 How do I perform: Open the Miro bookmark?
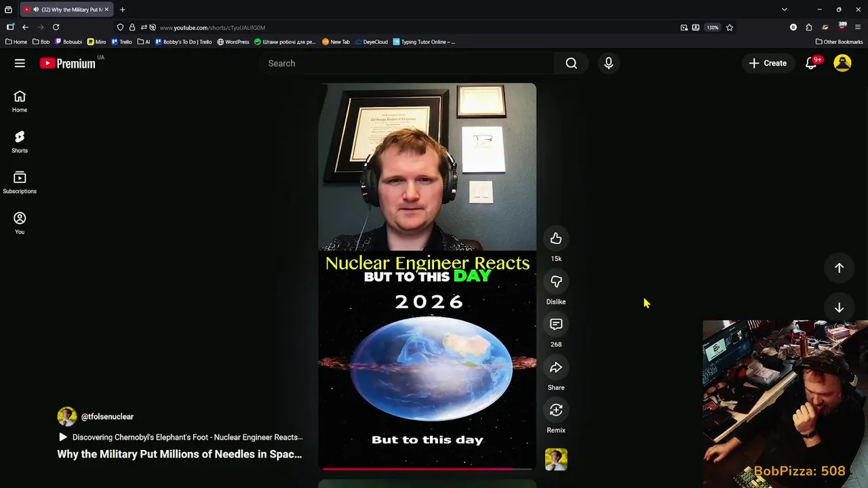[x=97, y=42]
